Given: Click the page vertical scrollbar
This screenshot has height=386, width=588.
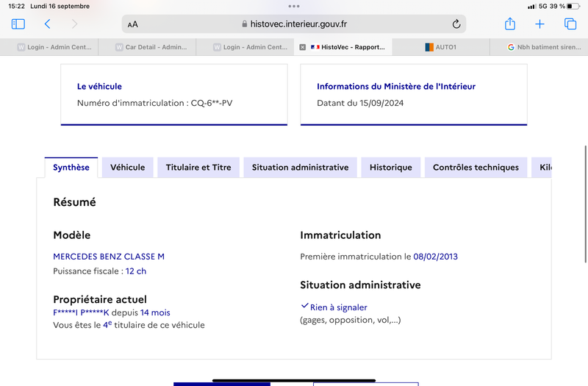Looking at the screenshot, I should pos(585,204).
